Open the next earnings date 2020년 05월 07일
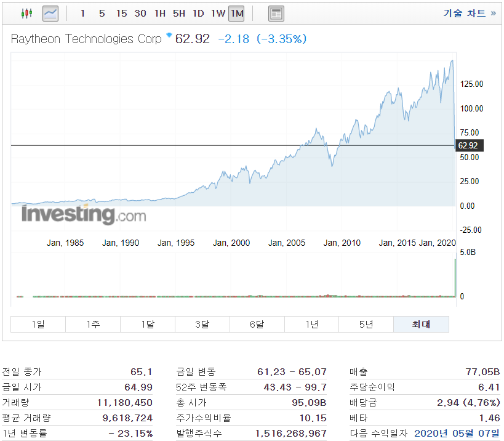 pos(457,433)
